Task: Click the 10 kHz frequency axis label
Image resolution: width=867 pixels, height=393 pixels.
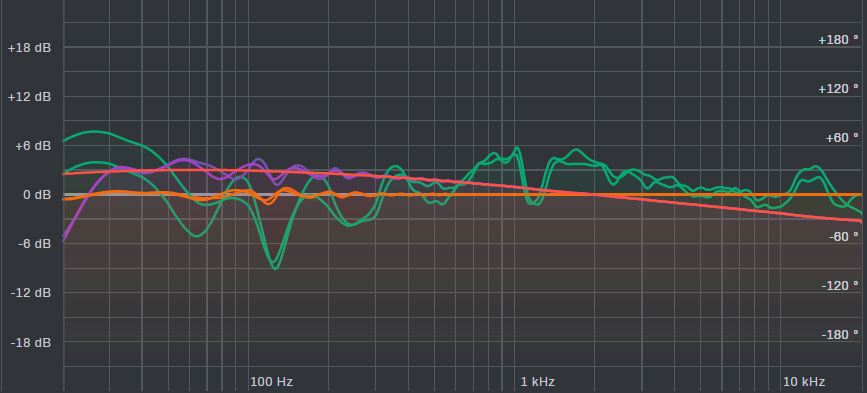Action: (804, 381)
